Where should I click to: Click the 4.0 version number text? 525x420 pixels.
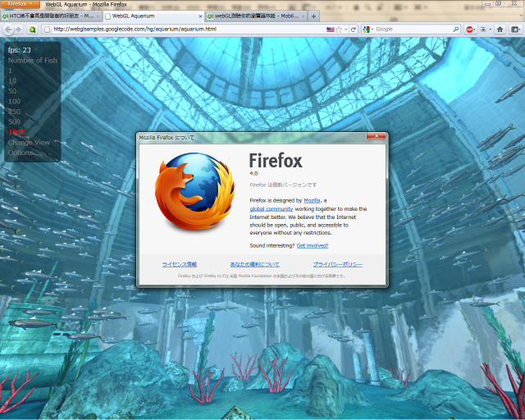click(253, 173)
